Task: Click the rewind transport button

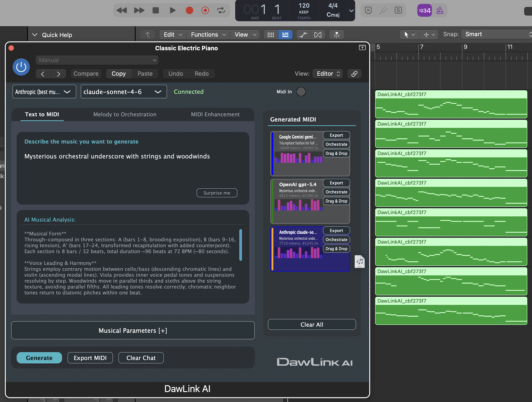Action: point(122,11)
